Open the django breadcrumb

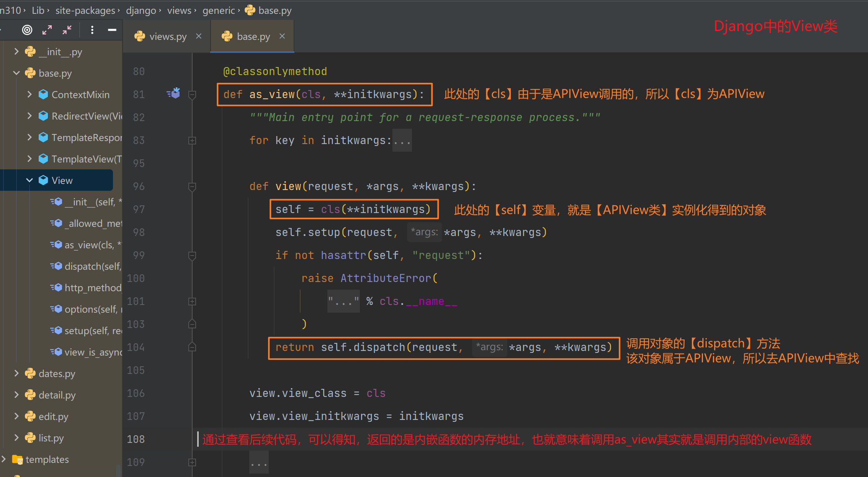141,10
